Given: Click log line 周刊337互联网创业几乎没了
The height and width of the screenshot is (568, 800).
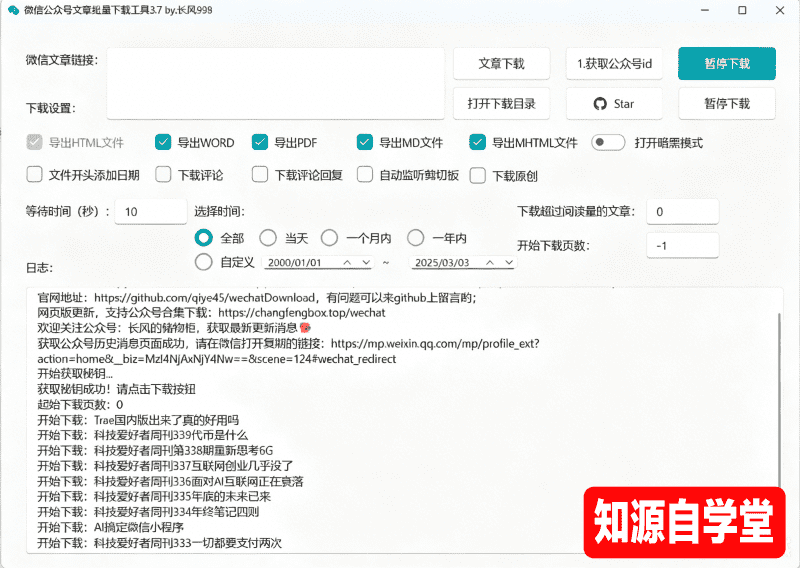Looking at the screenshot, I should (x=165, y=466).
